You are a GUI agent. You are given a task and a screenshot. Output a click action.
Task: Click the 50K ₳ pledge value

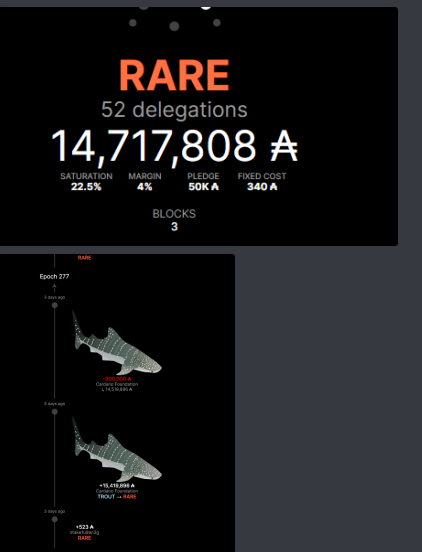pos(203,187)
